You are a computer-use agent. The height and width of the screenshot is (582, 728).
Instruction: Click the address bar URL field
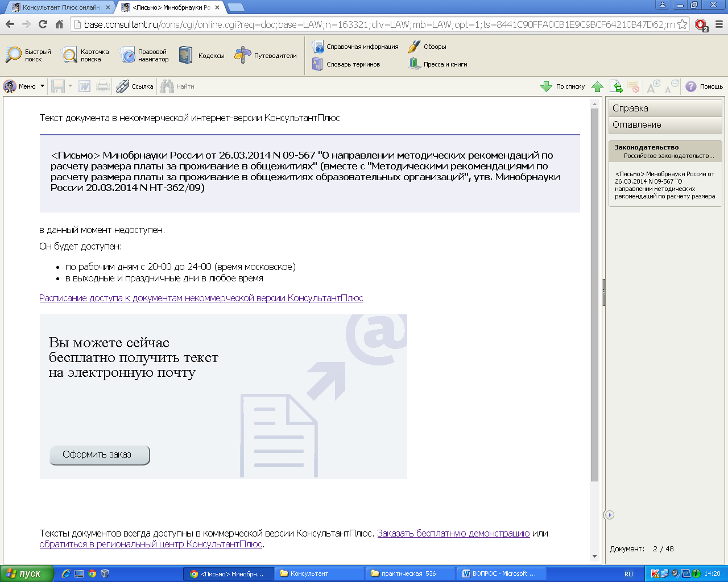click(379, 24)
